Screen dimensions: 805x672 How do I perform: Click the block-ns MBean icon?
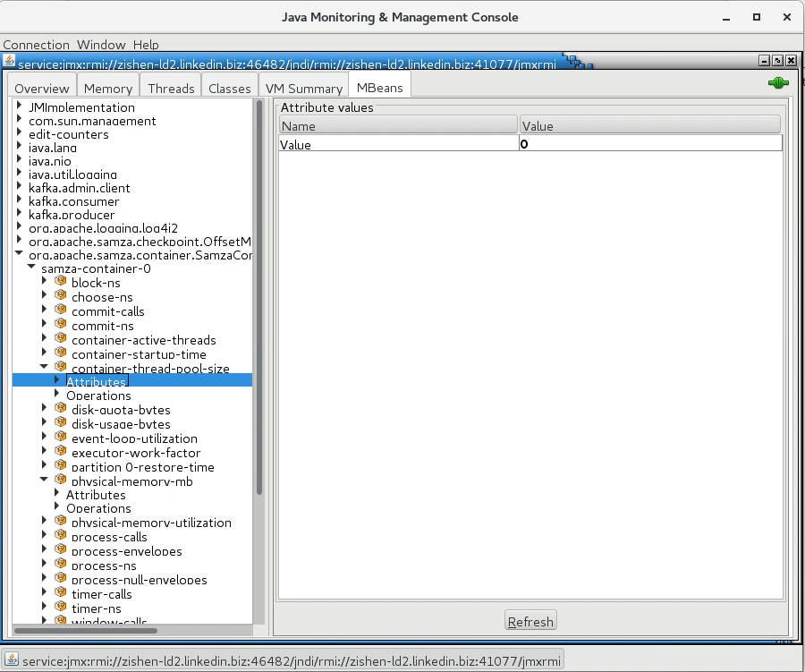coord(61,280)
